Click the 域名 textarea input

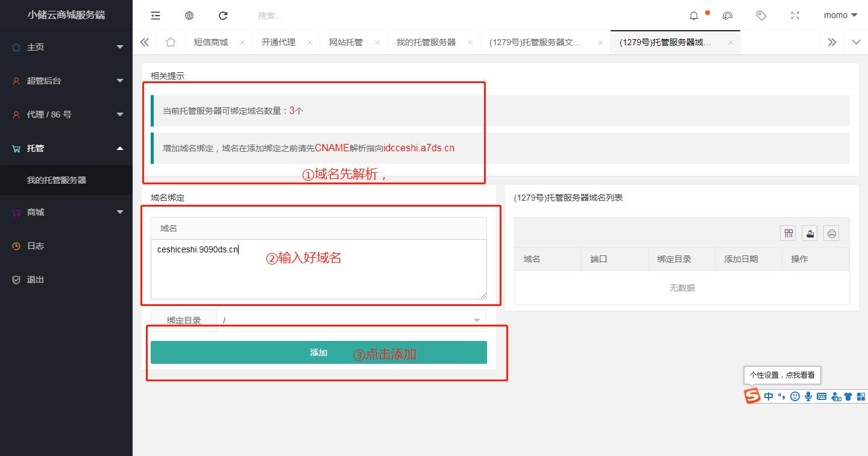(319, 269)
